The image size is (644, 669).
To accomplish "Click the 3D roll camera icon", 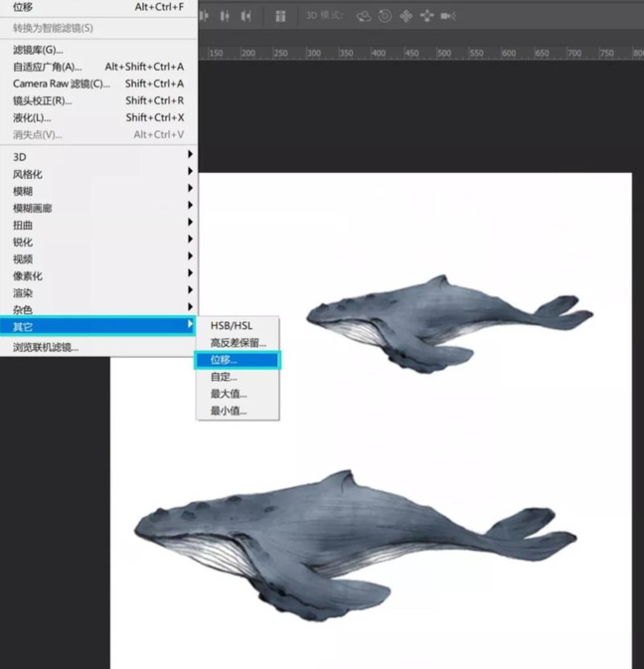I will [385, 16].
